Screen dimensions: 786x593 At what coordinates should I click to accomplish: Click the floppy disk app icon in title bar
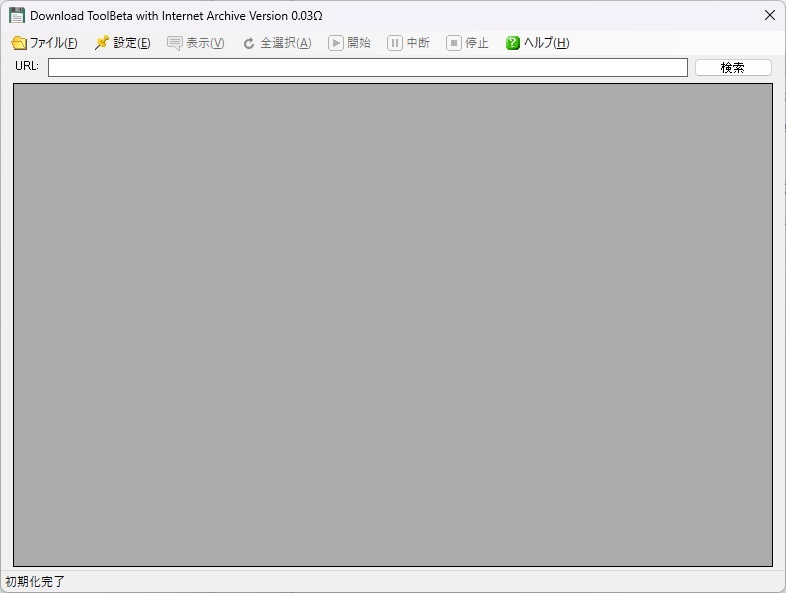(x=17, y=16)
